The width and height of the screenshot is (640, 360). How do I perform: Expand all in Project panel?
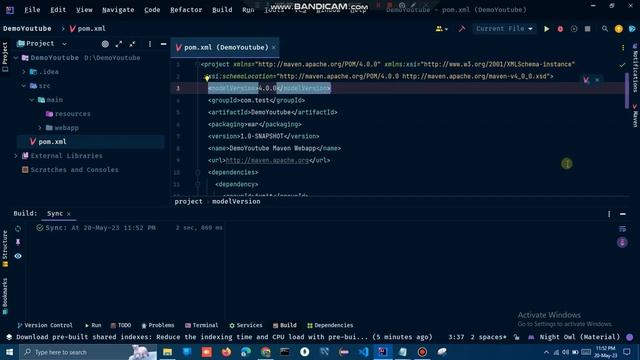[x=118, y=44]
